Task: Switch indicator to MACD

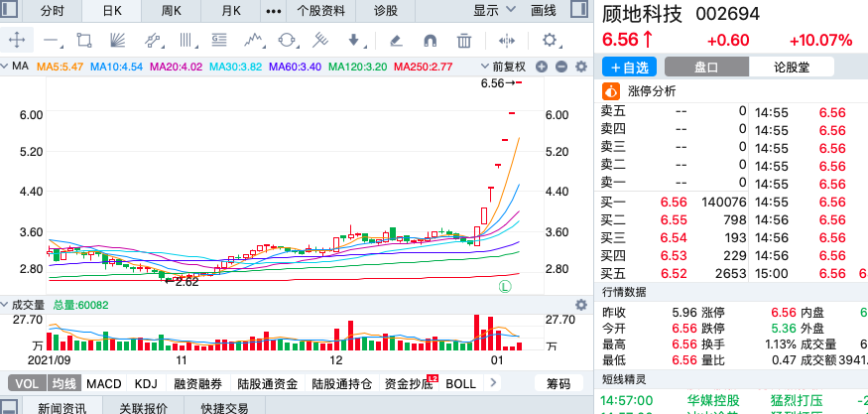Action: [104, 383]
